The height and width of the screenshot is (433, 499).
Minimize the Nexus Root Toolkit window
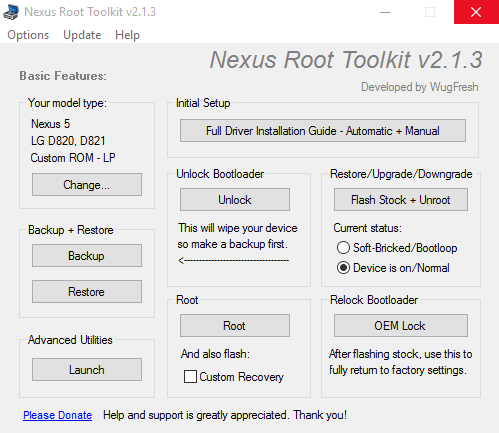(385, 12)
